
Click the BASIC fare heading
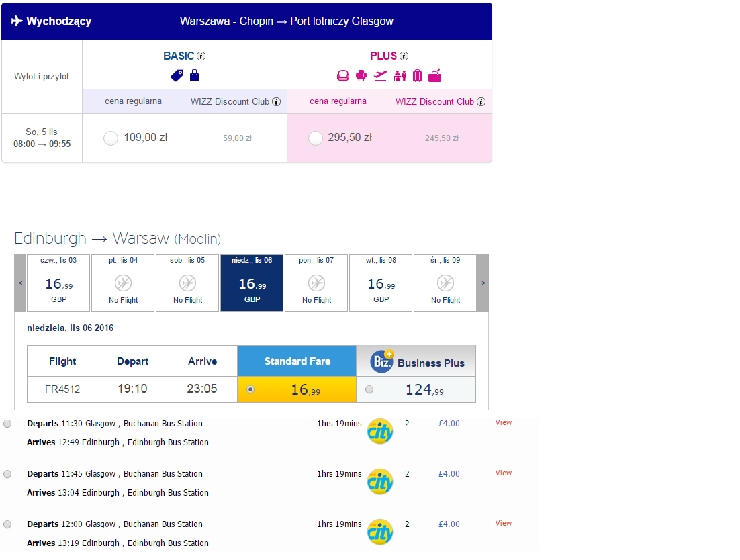(x=179, y=56)
